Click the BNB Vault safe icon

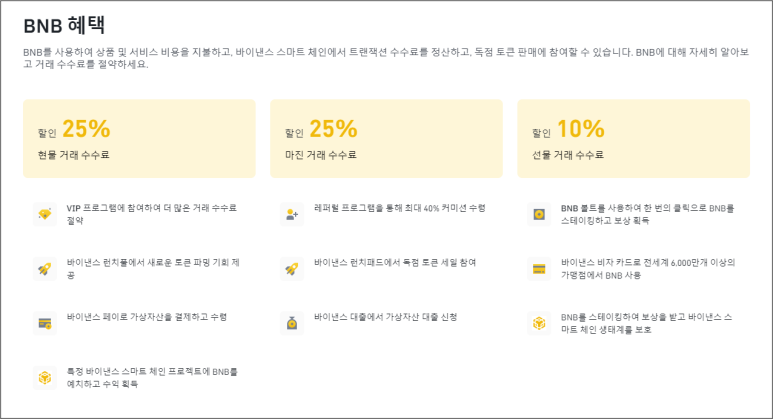click(x=539, y=214)
